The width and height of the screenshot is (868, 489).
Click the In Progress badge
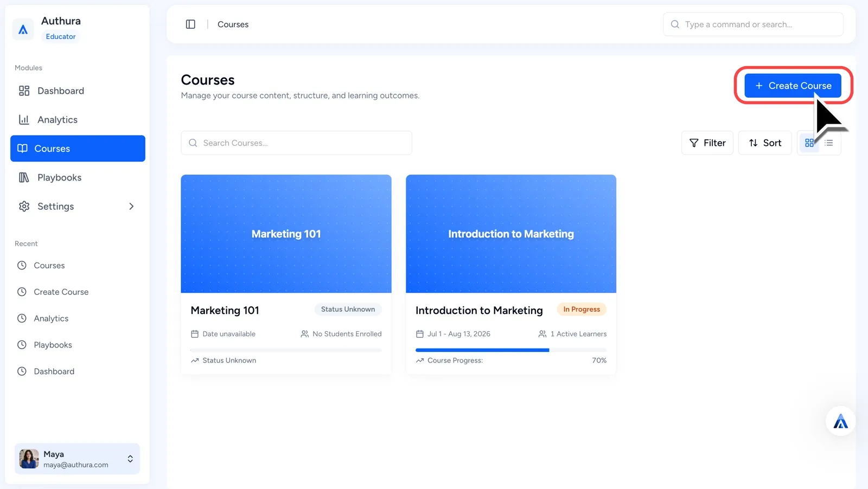[582, 310]
